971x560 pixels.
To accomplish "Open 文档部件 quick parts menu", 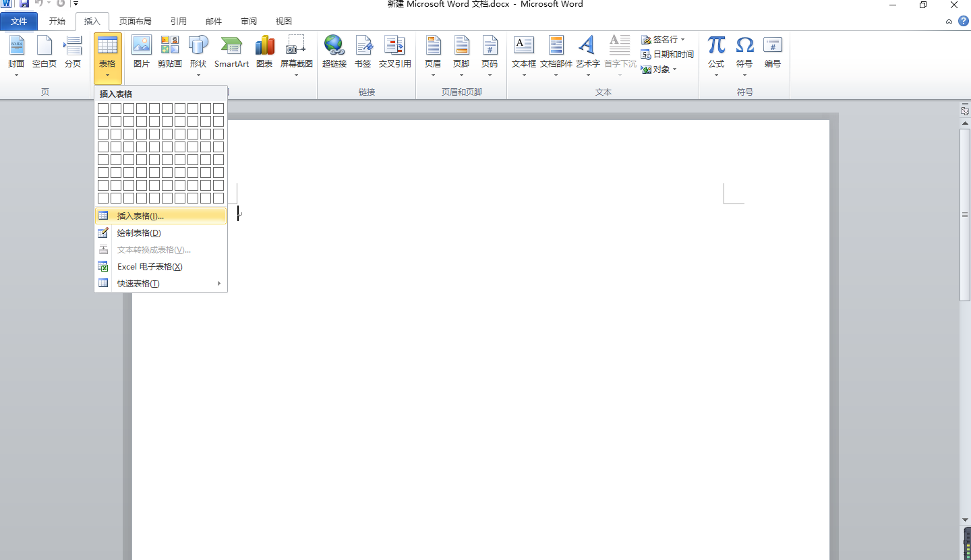I will click(556, 56).
